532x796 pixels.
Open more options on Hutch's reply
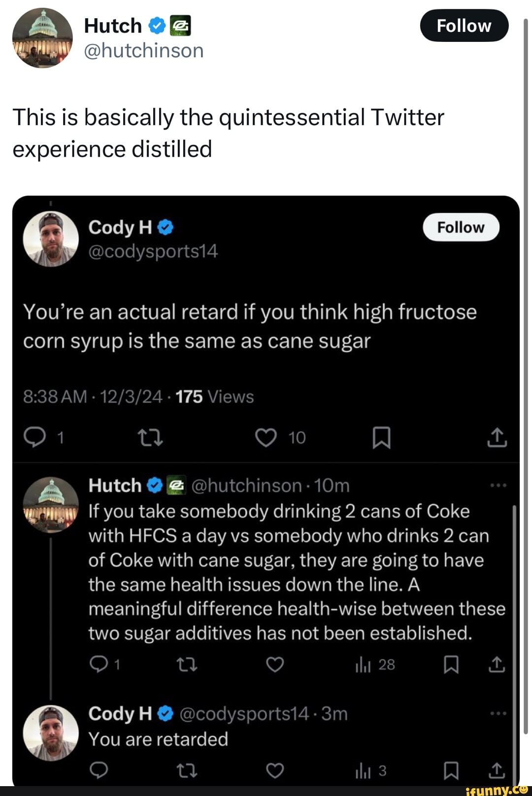pos(498,485)
